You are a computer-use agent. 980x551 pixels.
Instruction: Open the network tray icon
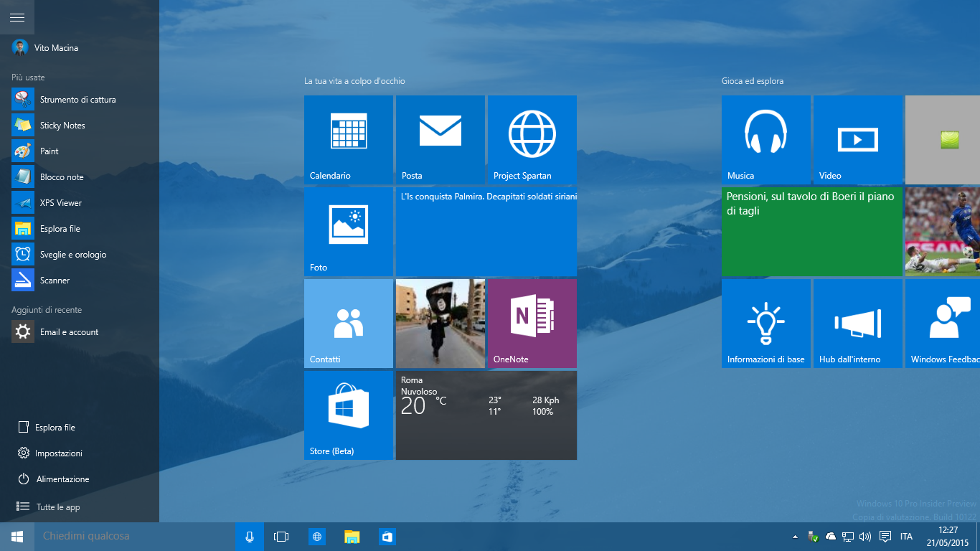tap(848, 537)
